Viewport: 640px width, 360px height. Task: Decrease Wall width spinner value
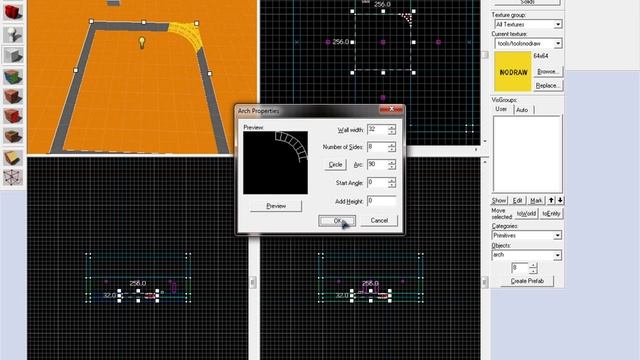coord(392,133)
